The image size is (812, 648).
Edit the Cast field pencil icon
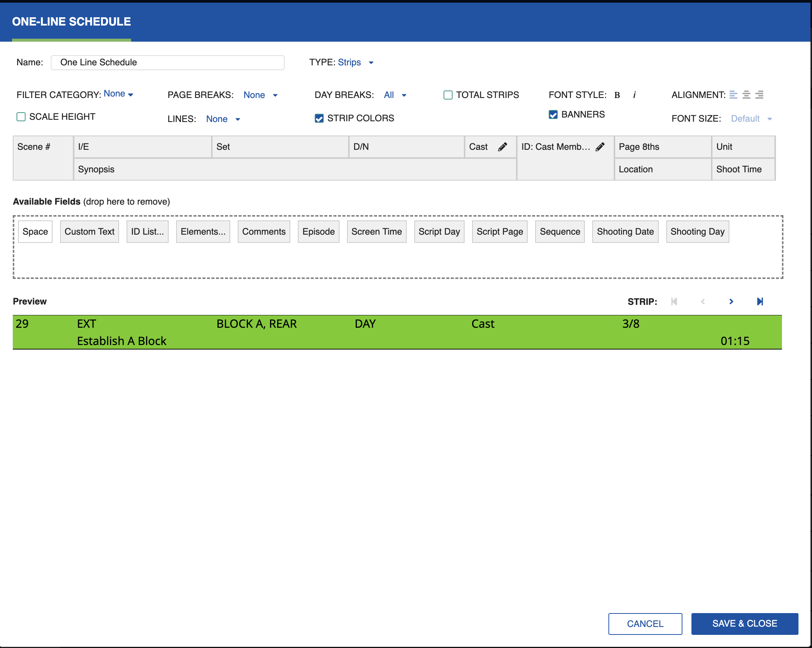click(x=503, y=147)
